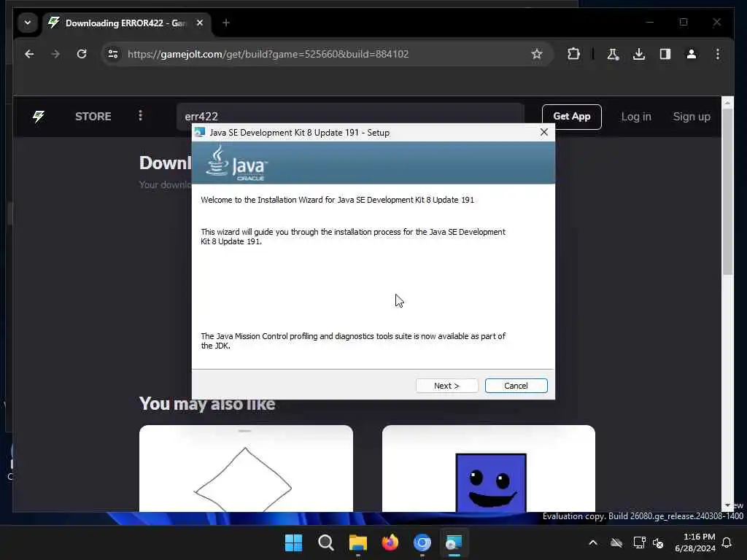Switch to Chromium in taskbar
This screenshot has height=560, width=747.
[422, 542]
